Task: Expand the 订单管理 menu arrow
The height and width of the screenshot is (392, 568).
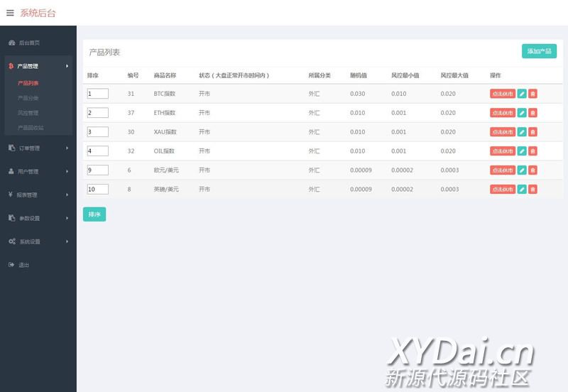Action: [67, 148]
